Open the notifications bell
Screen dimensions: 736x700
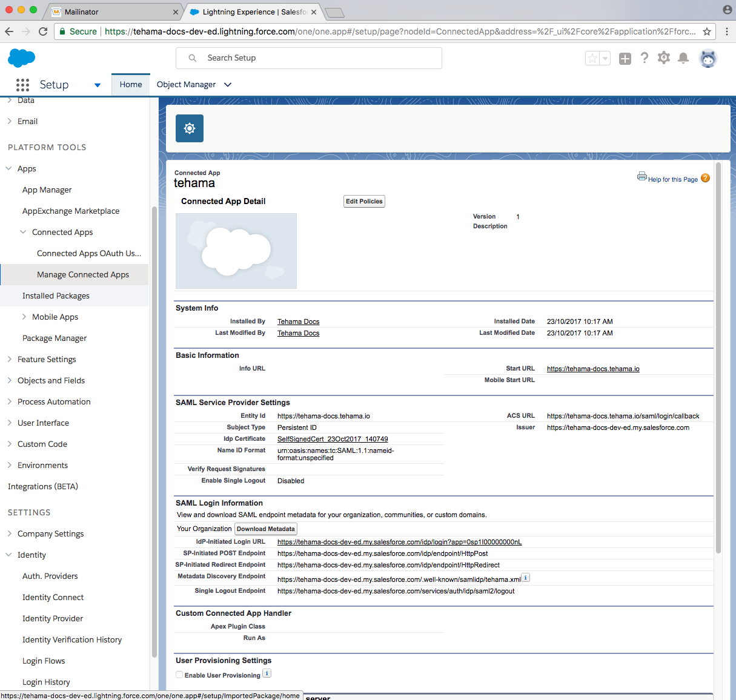683,58
